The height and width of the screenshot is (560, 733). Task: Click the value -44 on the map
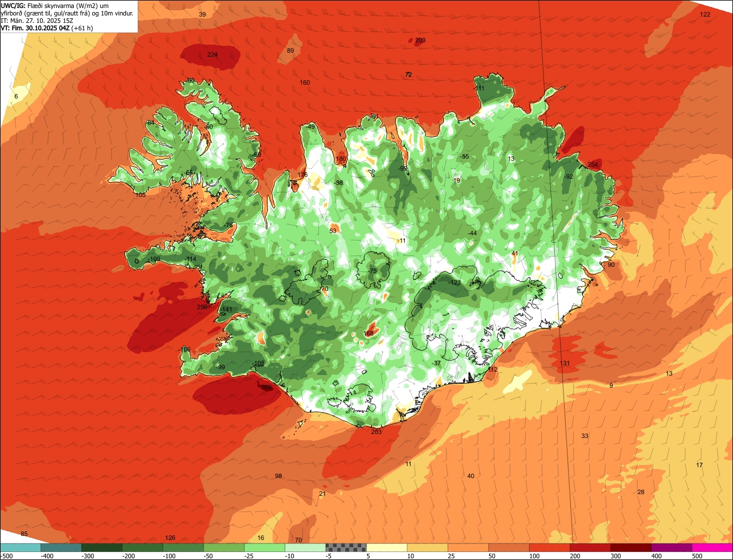[472, 233]
